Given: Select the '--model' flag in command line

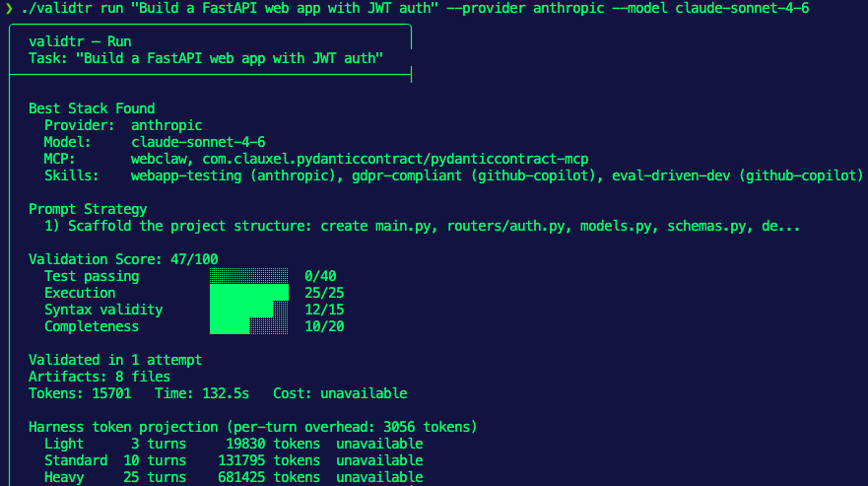Looking at the screenshot, I should pyautogui.click(x=639, y=8).
